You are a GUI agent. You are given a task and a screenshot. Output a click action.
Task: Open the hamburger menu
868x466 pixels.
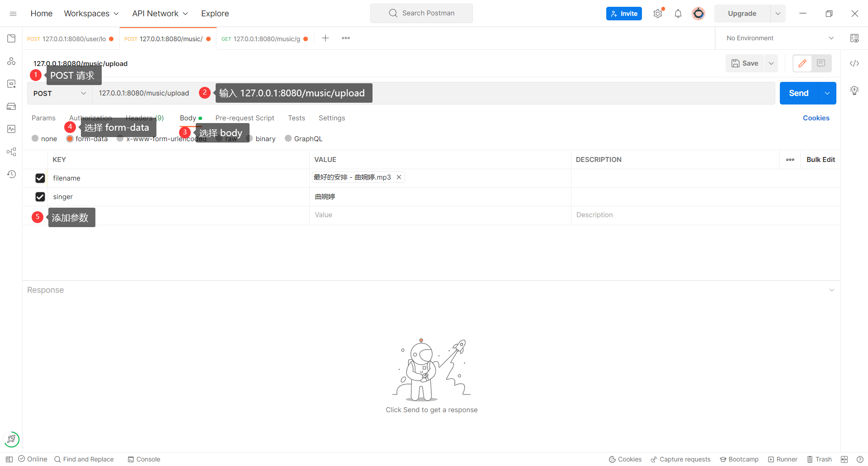(13, 14)
